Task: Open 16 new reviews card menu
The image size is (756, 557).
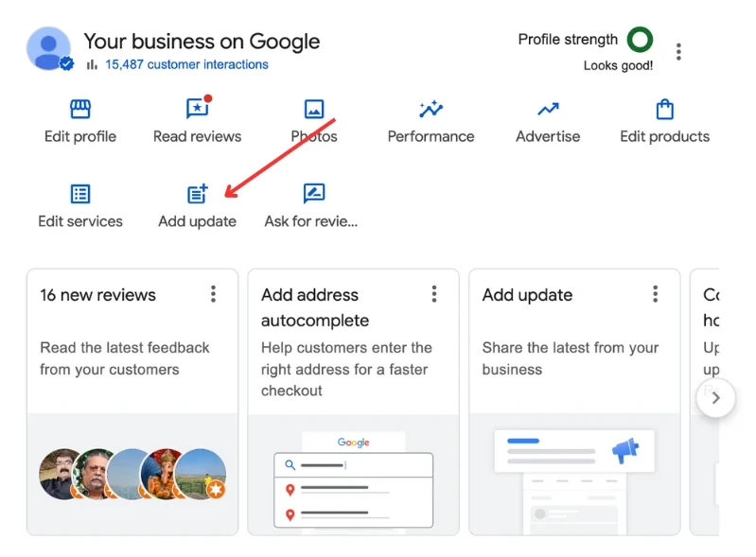Action: point(213,294)
